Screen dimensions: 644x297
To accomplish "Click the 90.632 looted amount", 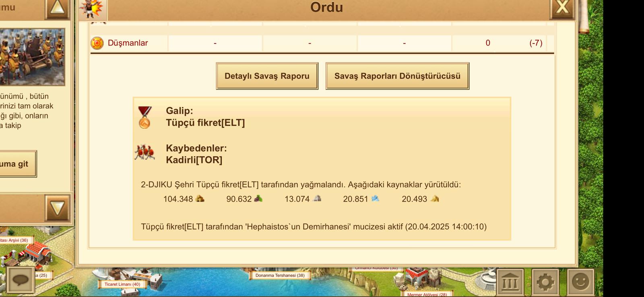I will [x=239, y=199].
